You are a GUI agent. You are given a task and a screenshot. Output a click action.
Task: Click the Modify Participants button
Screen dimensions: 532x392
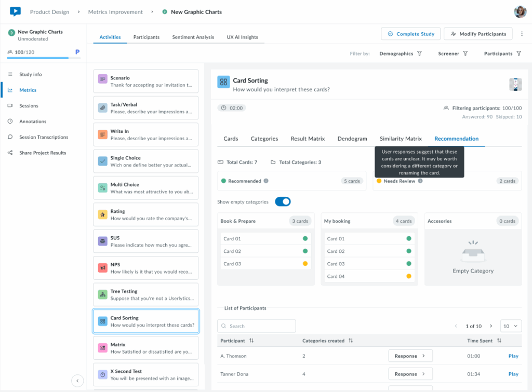[478, 34]
